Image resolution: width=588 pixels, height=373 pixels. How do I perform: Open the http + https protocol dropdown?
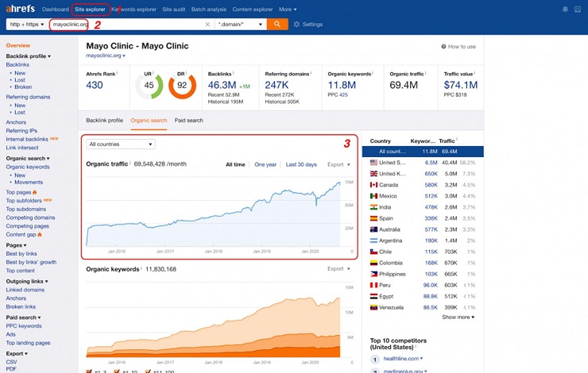click(27, 25)
